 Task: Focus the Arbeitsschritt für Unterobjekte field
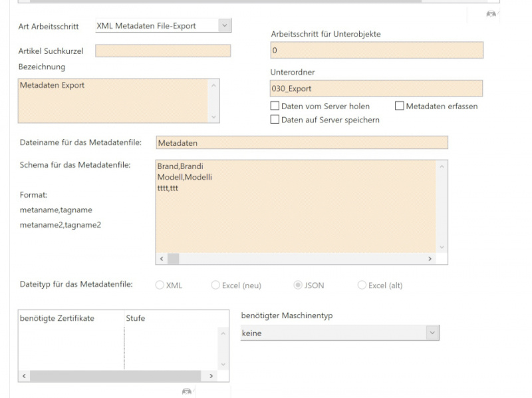coord(376,51)
